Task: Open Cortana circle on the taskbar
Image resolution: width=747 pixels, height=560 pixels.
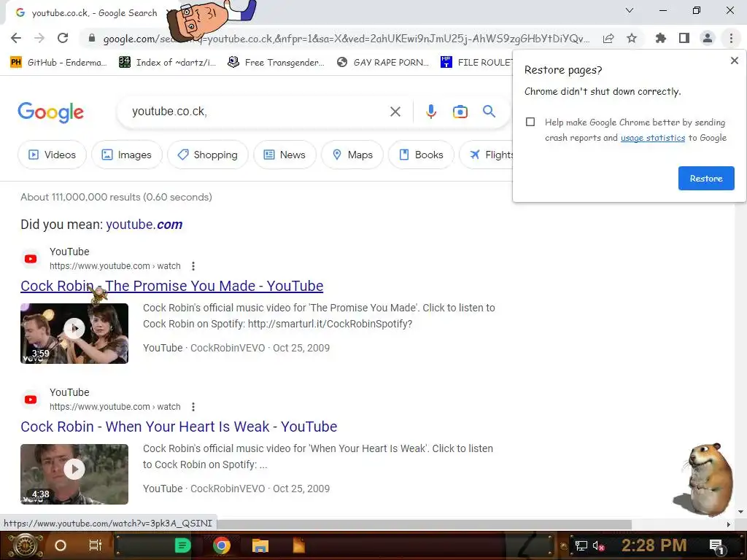Action: tap(61, 545)
